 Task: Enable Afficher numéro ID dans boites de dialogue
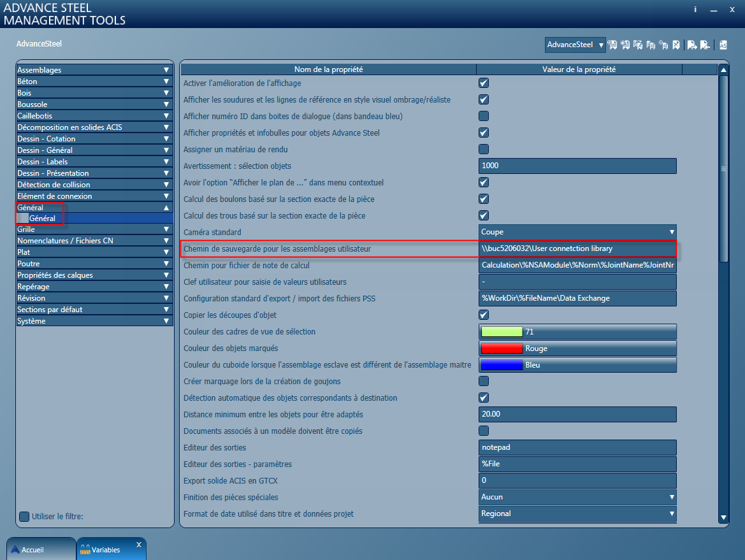[x=484, y=116]
